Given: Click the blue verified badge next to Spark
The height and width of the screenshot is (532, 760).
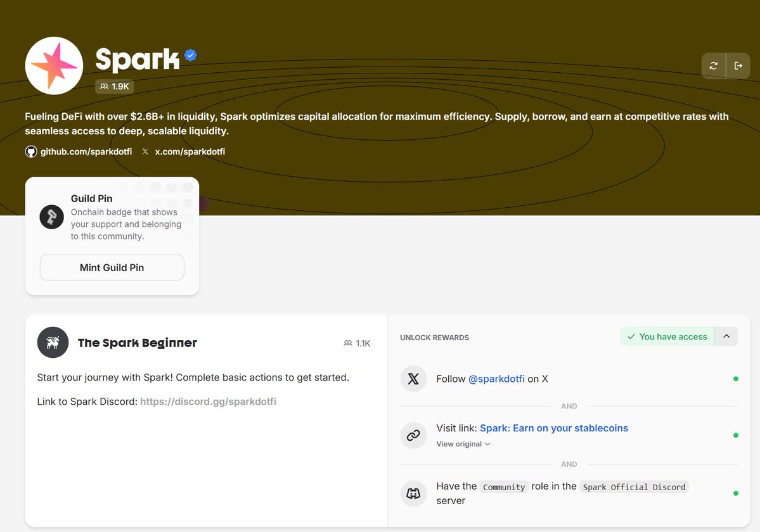Looking at the screenshot, I should click(x=191, y=55).
